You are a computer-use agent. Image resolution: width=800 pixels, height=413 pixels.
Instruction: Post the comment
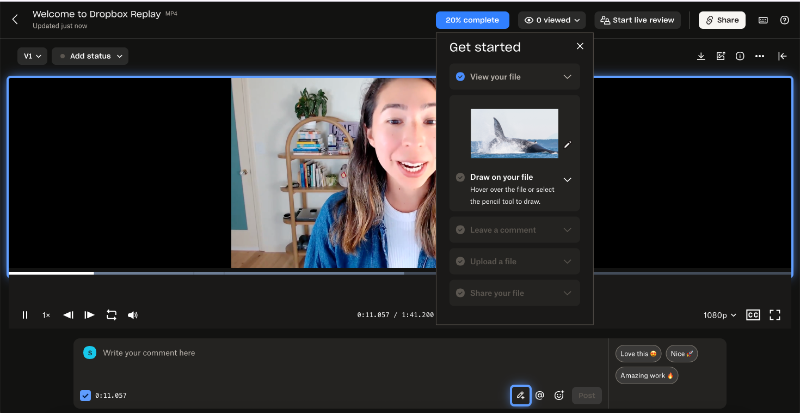tap(587, 395)
